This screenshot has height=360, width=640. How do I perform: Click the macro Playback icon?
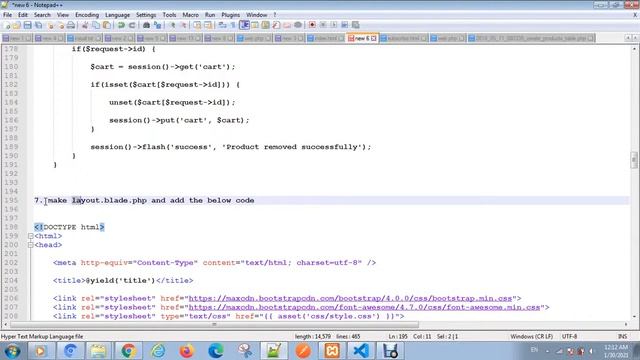(334, 25)
